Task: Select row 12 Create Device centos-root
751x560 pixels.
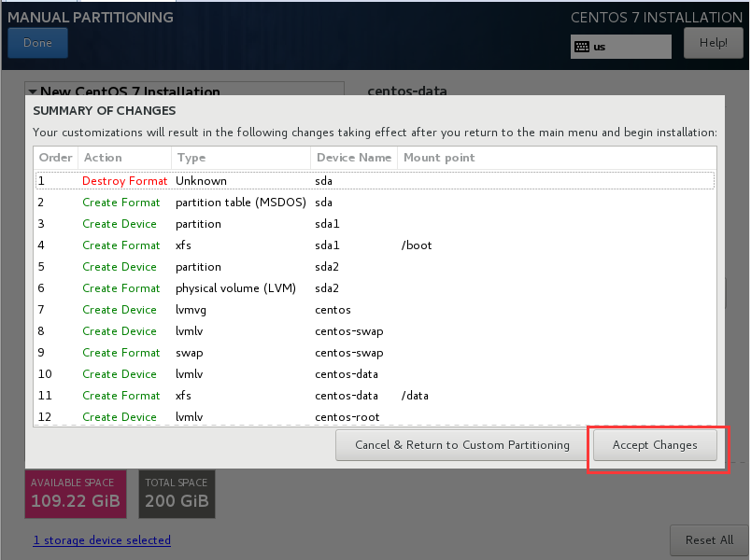Action: [375, 416]
